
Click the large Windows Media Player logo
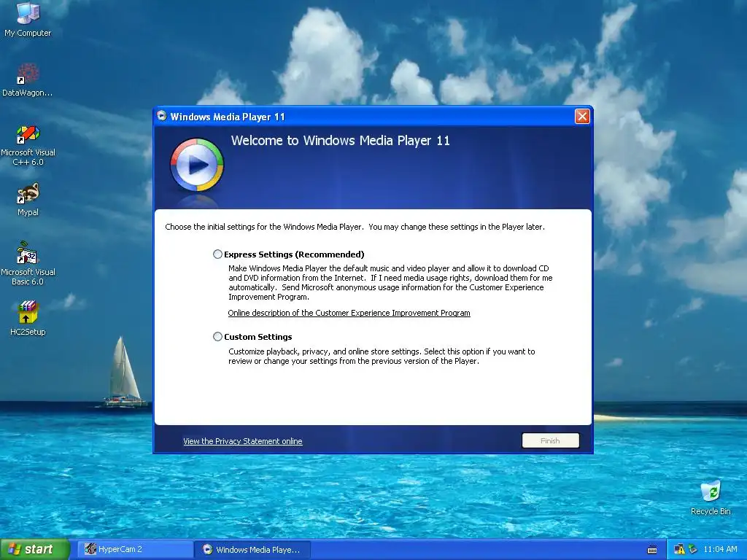point(197,165)
